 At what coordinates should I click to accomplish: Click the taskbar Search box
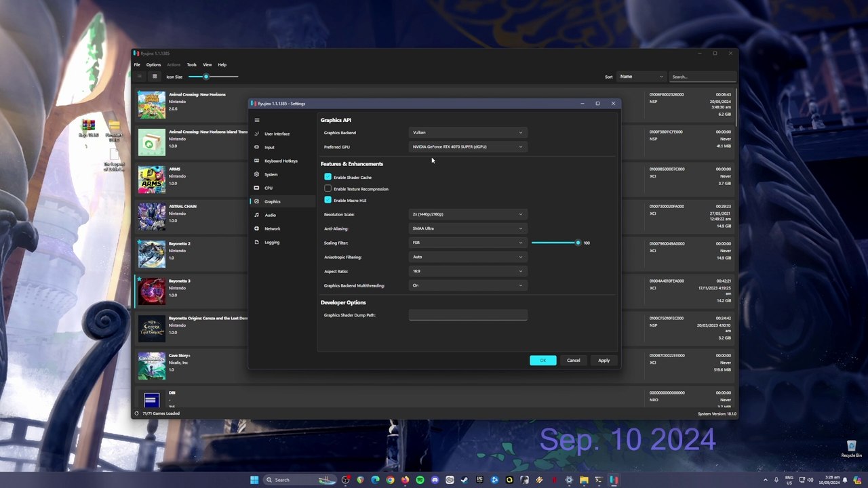tap(300, 480)
